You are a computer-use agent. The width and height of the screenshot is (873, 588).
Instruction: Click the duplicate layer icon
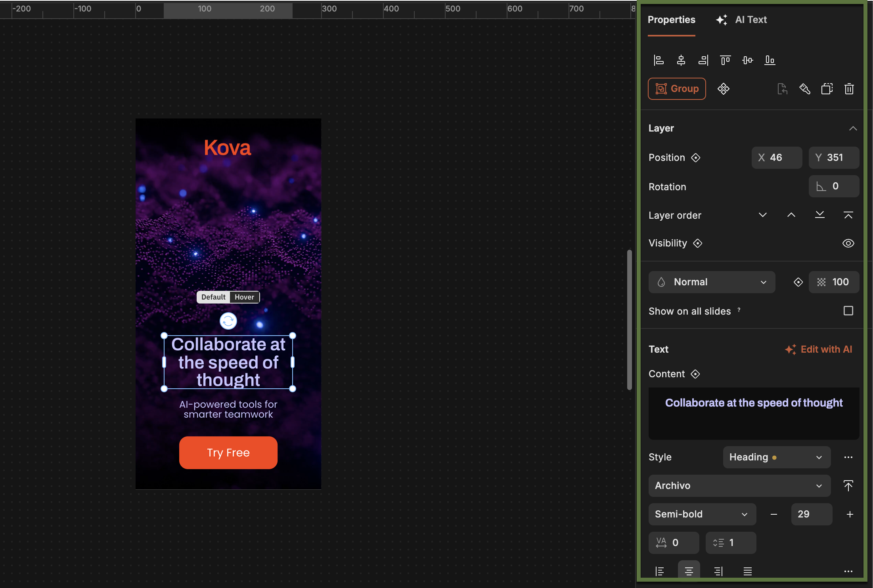pyautogui.click(x=827, y=89)
